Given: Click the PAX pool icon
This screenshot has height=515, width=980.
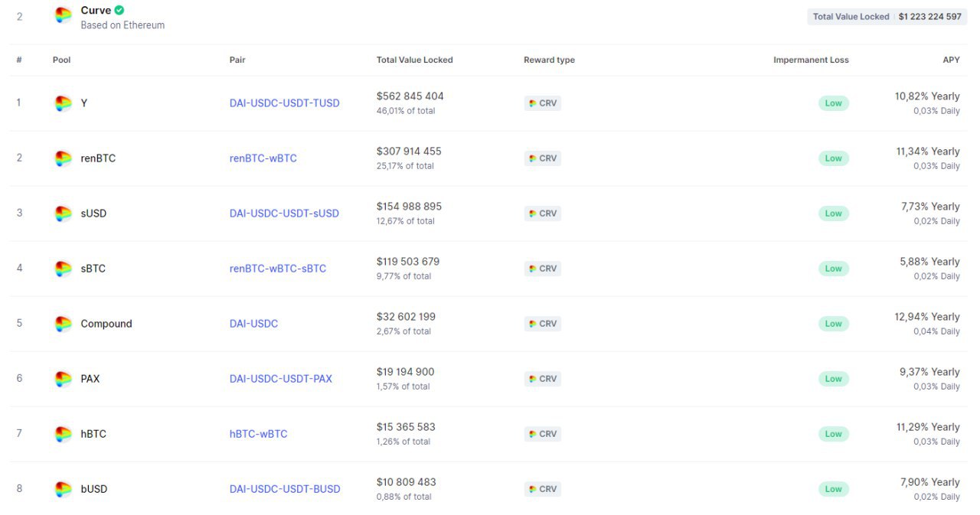Looking at the screenshot, I should point(63,379).
